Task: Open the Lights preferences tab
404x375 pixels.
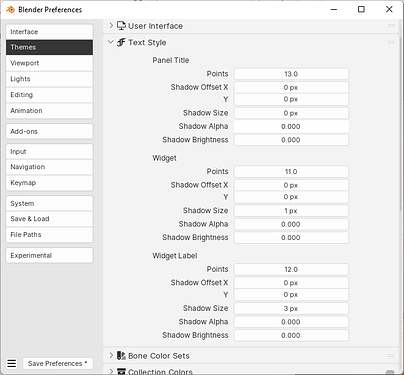Action: pyautogui.click(x=49, y=79)
